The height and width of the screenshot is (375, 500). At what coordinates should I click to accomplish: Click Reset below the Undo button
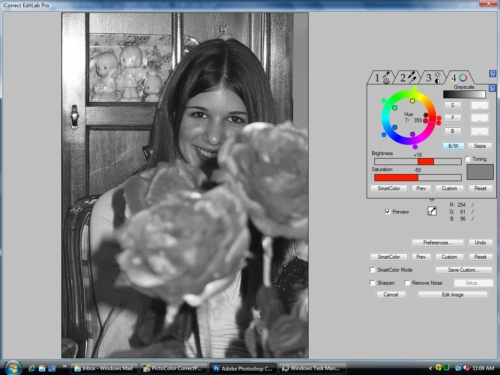point(480,257)
